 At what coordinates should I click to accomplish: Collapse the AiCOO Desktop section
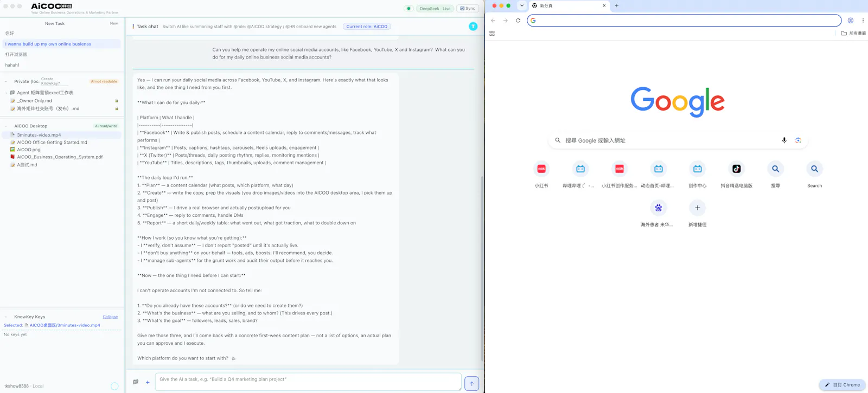point(6,126)
